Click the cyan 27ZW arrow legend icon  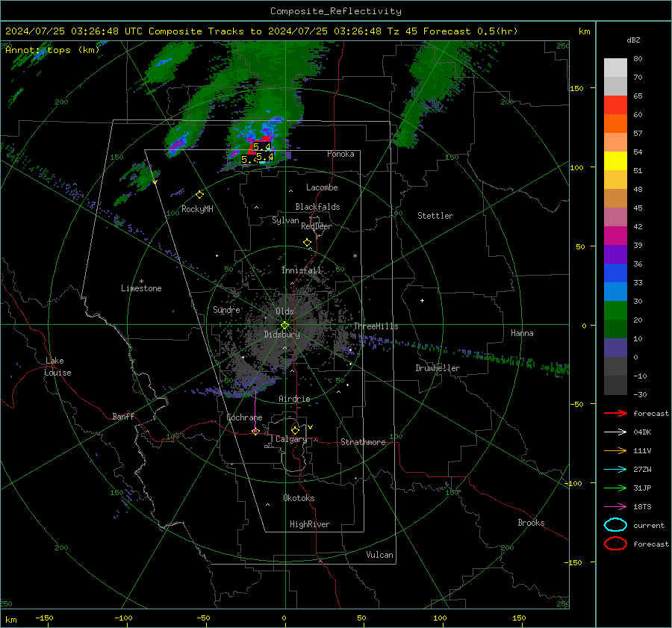615,470
